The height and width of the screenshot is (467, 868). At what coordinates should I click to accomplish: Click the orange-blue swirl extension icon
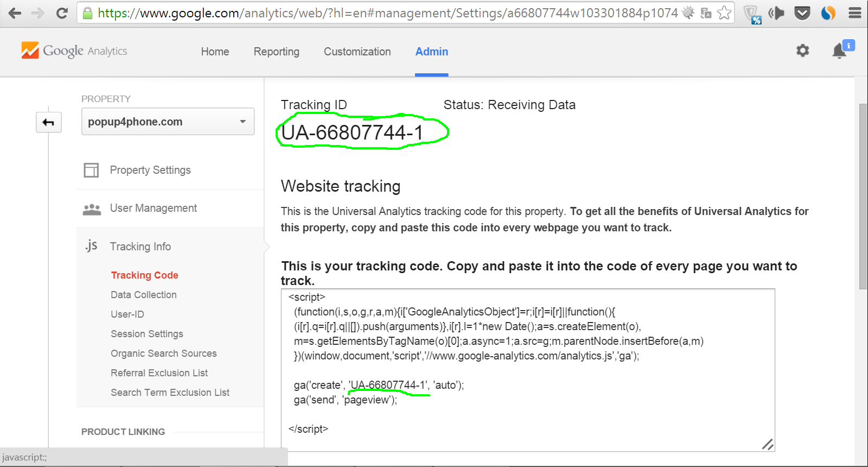[828, 13]
